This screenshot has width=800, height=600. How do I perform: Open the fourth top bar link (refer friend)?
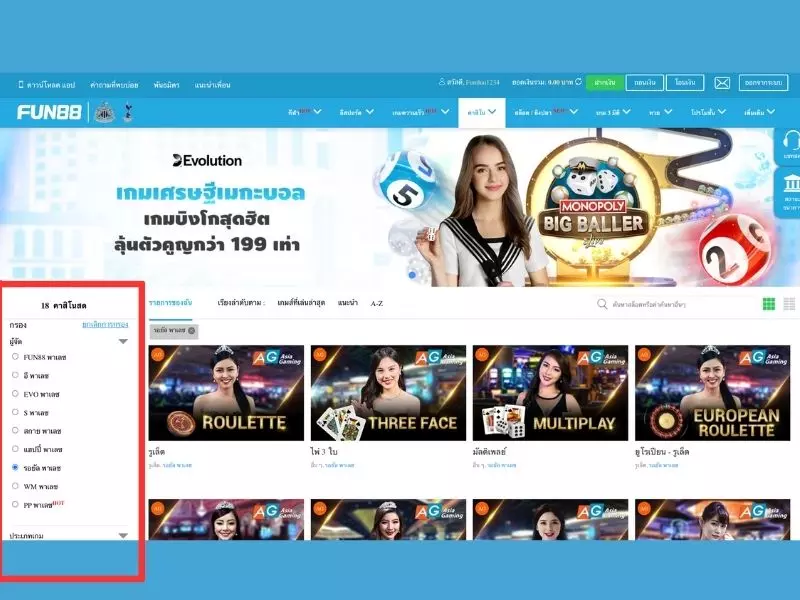tap(212, 85)
